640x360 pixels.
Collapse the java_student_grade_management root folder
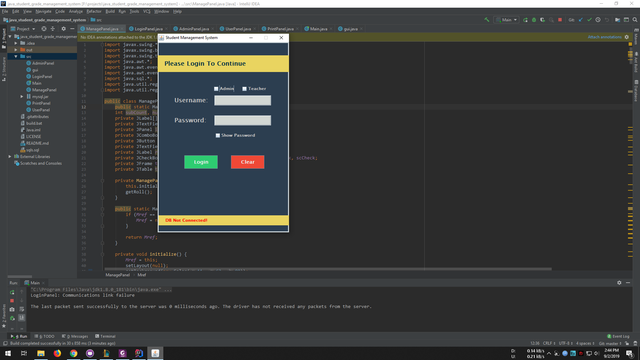tap(10, 37)
